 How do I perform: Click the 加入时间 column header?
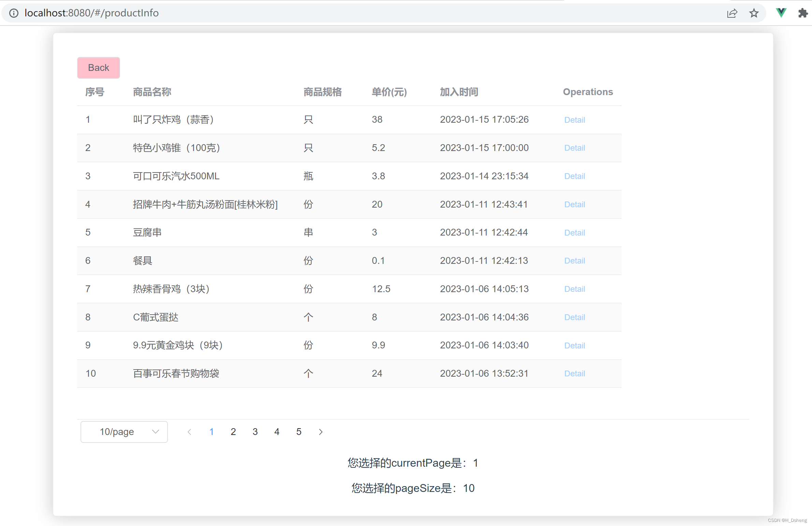point(459,92)
